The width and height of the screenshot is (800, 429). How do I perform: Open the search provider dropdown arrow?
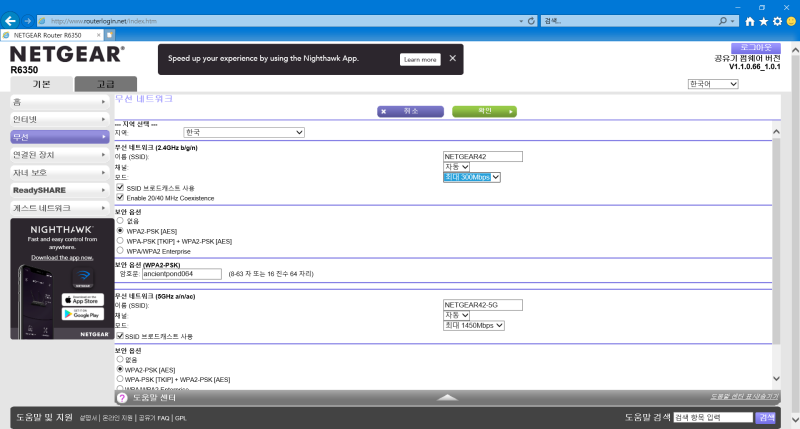pos(733,21)
